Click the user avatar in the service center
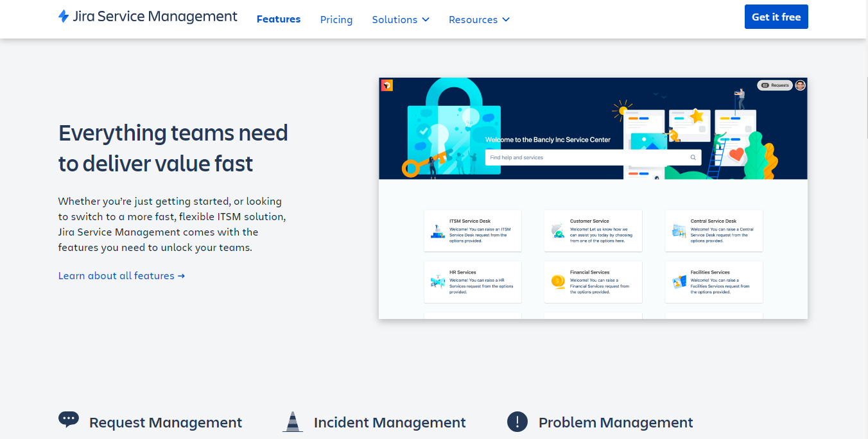The image size is (868, 439). point(800,85)
